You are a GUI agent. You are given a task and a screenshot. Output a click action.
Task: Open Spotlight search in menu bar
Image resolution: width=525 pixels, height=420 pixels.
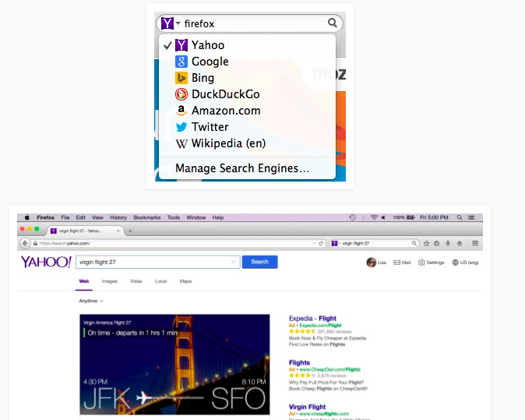[460, 217]
